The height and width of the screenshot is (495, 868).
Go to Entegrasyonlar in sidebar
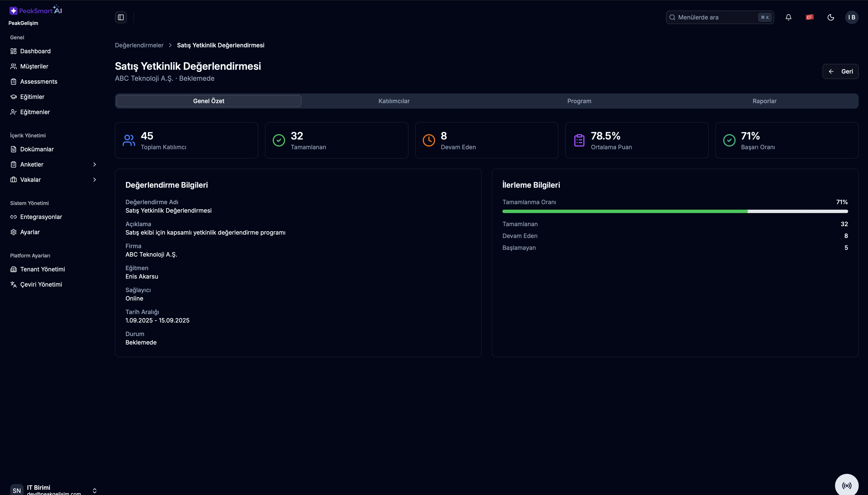point(41,217)
